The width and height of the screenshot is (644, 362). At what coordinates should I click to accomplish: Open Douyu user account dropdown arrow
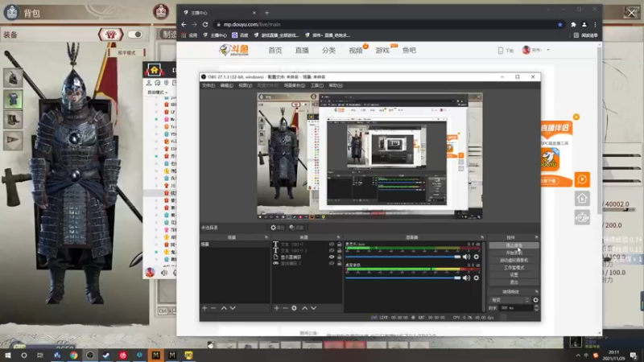(x=548, y=50)
